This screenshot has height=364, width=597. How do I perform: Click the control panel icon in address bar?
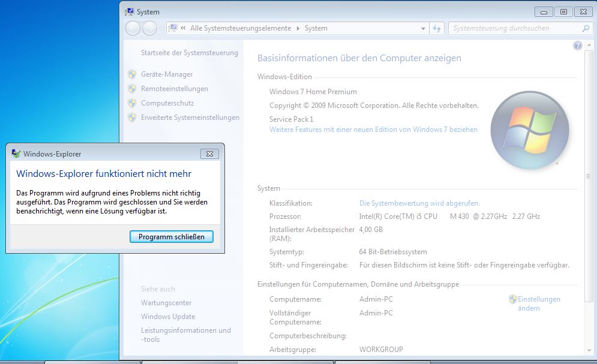173,28
